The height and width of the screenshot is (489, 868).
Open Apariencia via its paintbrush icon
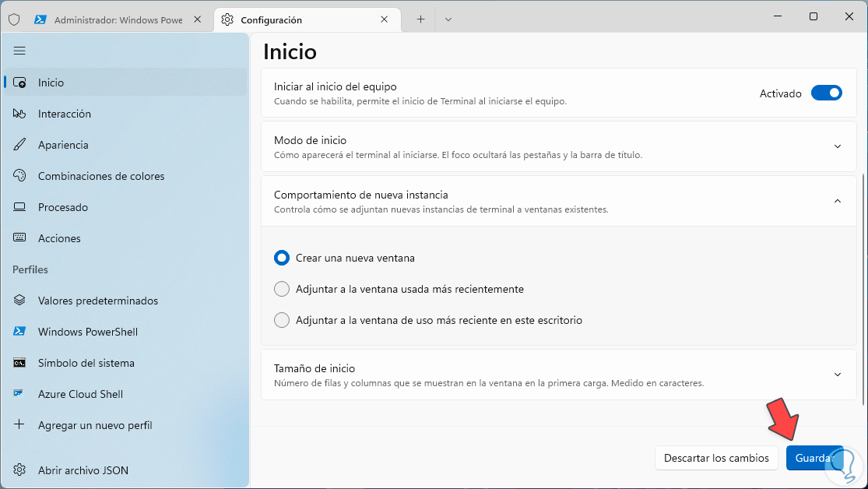point(19,145)
